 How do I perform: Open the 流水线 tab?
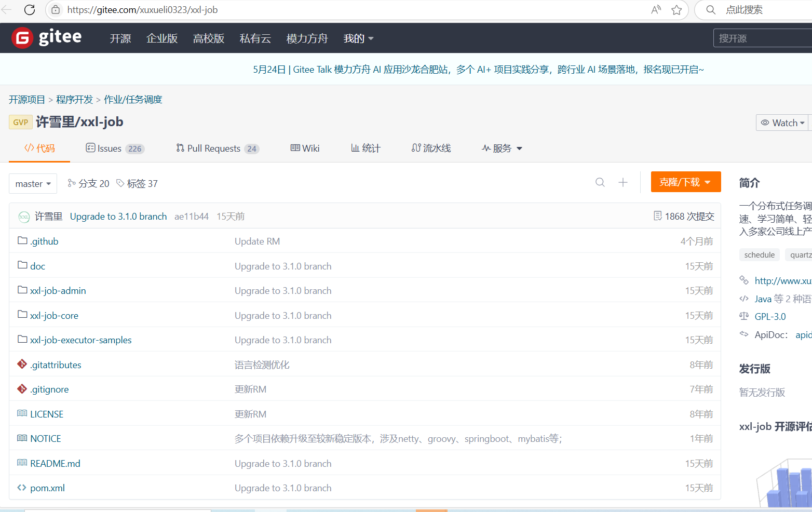(431, 149)
